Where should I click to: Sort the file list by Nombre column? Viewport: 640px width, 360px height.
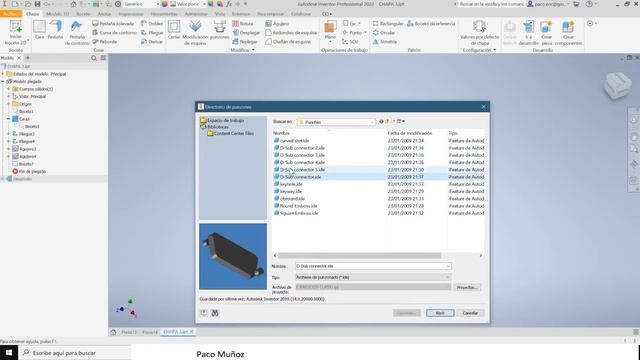click(x=281, y=133)
